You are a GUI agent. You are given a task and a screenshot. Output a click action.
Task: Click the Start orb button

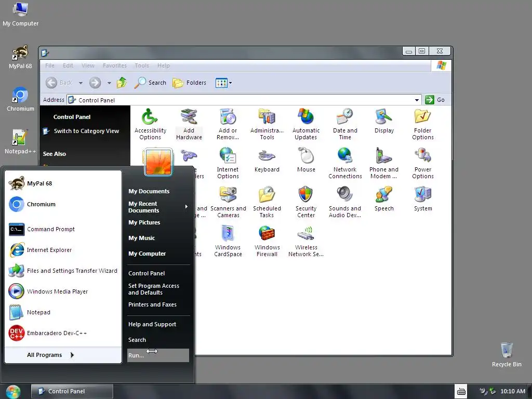[x=13, y=392]
